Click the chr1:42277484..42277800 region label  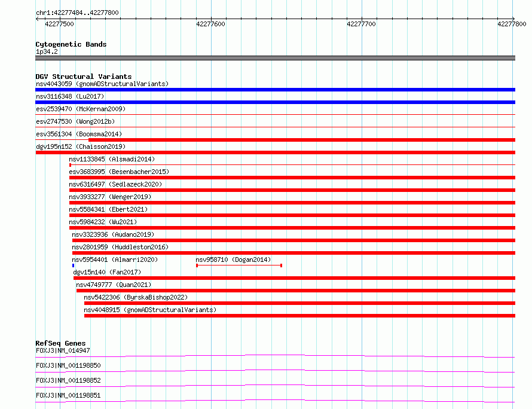click(77, 13)
